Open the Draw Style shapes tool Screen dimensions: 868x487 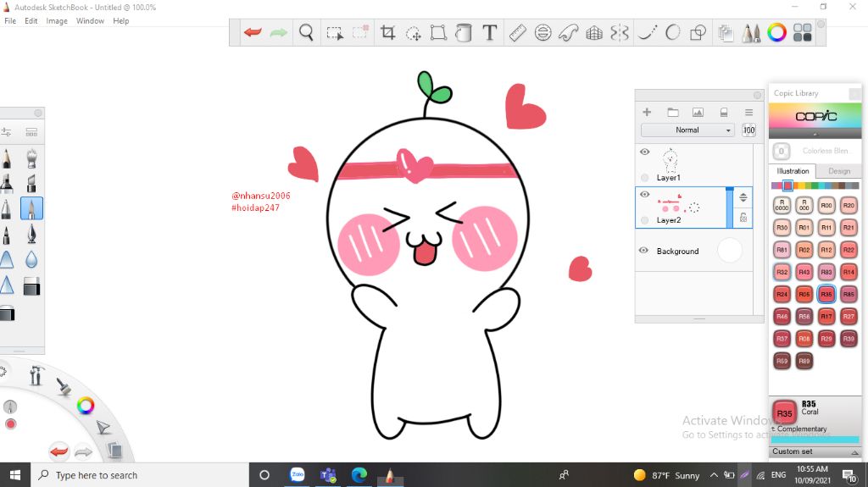(698, 33)
